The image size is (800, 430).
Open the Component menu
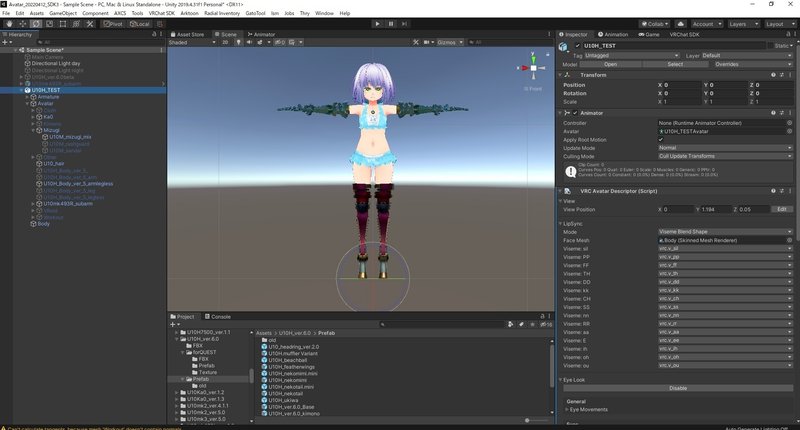pyautogui.click(x=95, y=13)
